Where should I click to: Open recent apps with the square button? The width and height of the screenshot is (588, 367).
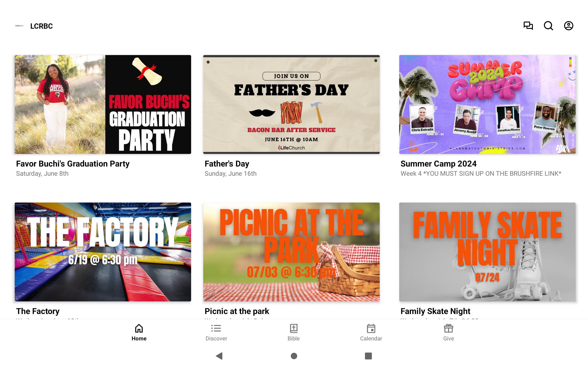pyautogui.click(x=368, y=356)
